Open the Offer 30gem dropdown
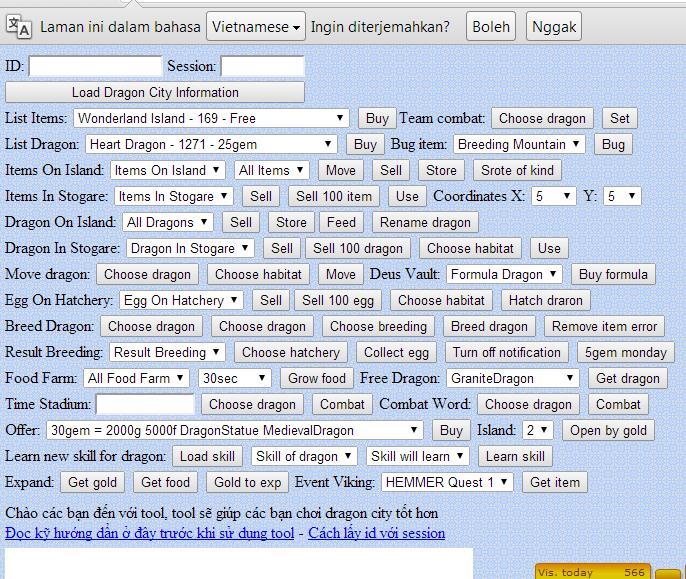Screen dimensions: 686x579 pos(234,430)
